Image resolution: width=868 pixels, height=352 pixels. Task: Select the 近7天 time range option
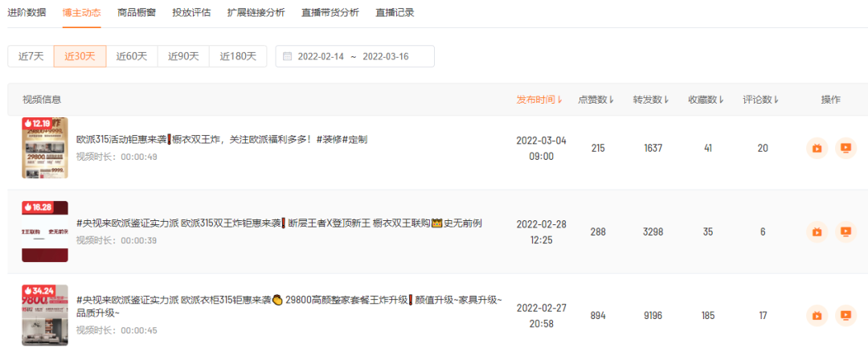(31, 56)
